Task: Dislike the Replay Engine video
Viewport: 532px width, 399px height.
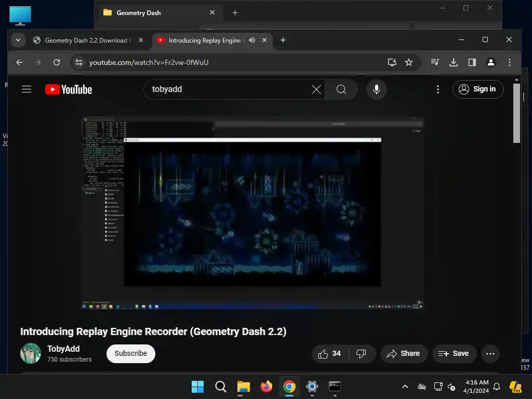Action: coord(362,353)
